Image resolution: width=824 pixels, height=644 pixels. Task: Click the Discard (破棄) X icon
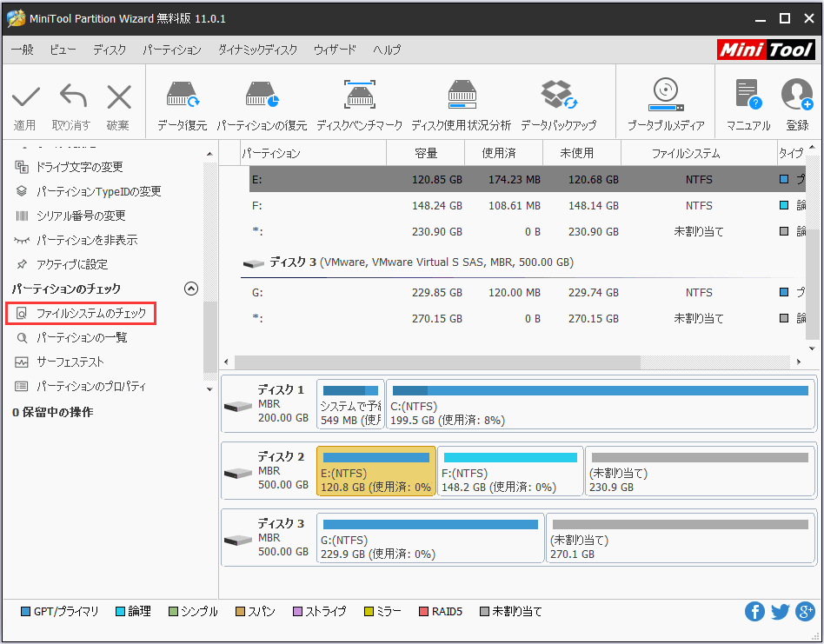[x=119, y=97]
